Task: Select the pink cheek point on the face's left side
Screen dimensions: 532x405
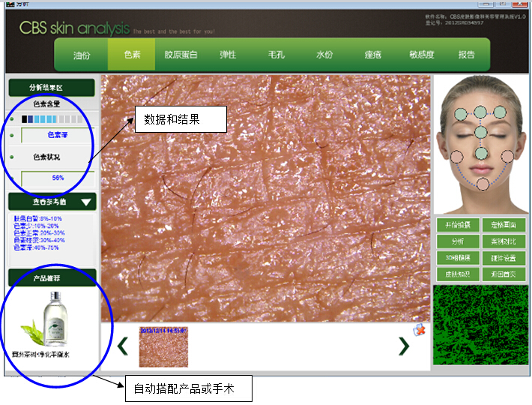Action: (456, 157)
